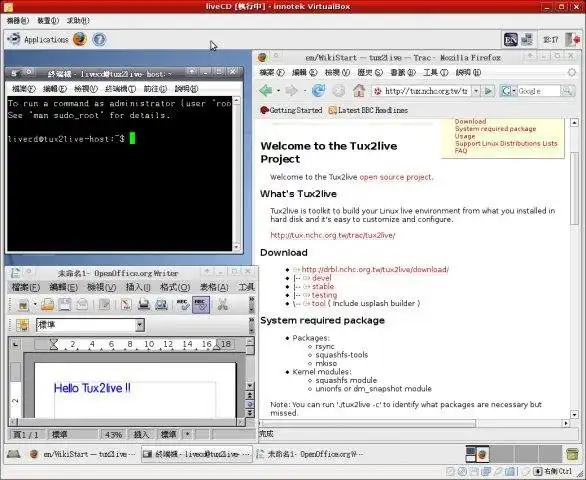
Task: Click the network monitor icon in top panel
Action: pyautogui.click(x=527, y=40)
